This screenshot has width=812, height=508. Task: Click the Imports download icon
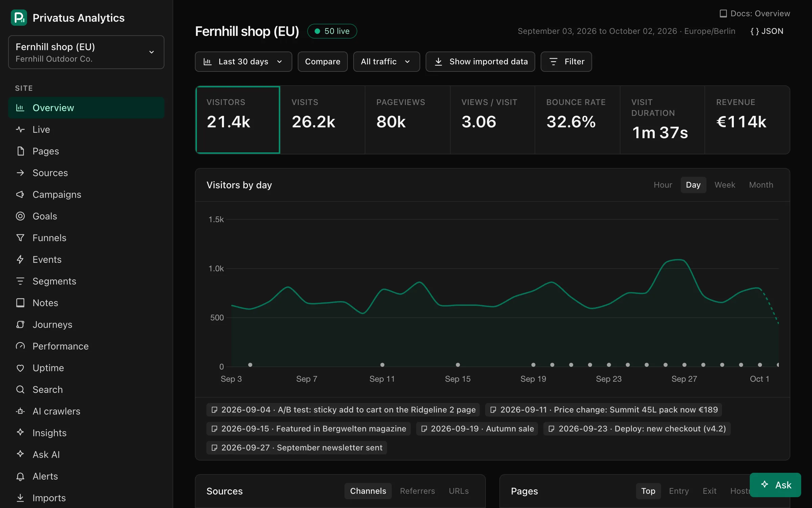[20, 498]
